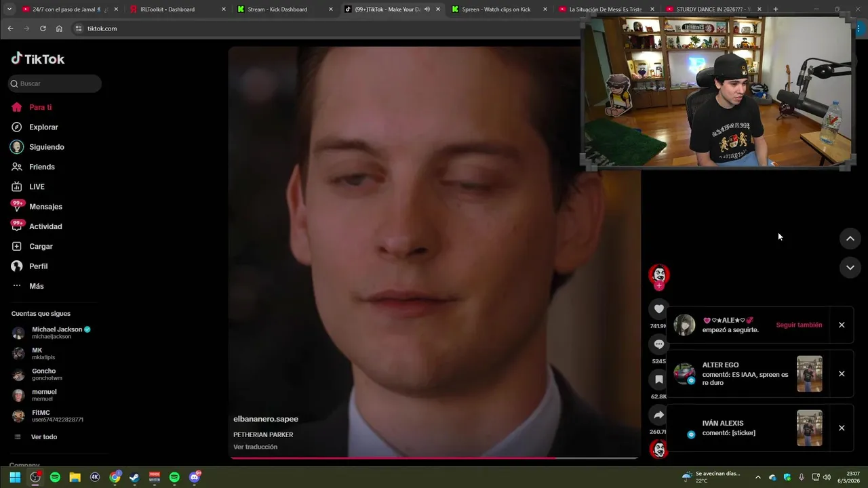Open the Friends page
The image size is (868, 488).
33,167
